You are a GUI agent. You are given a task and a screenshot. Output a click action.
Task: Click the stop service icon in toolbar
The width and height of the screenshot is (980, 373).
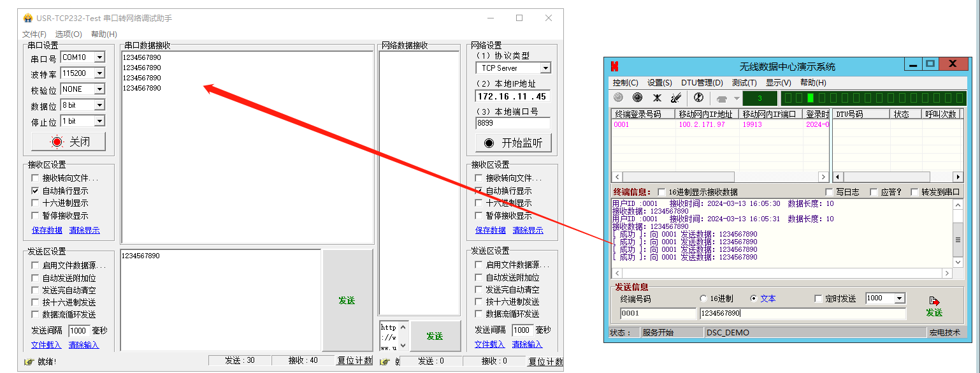tap(637, 98)
